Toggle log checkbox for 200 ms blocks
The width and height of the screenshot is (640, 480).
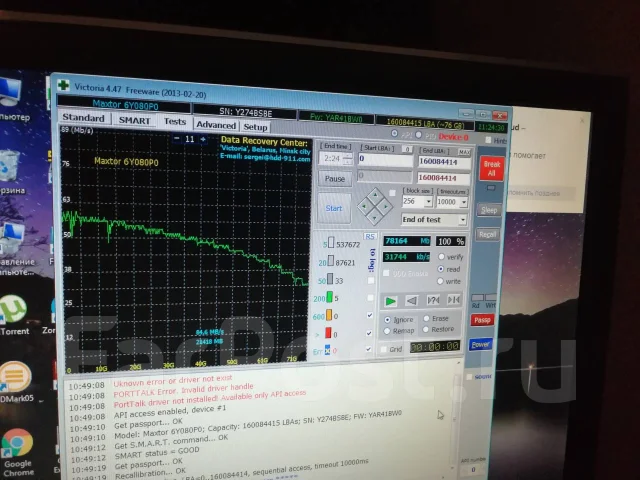pyautogui.click(x=370, y=298)
